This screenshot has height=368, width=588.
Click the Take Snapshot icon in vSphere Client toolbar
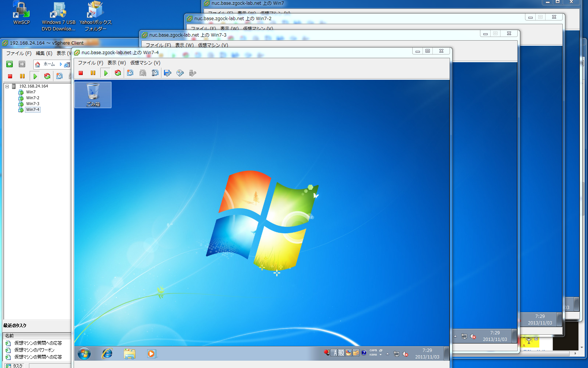pyautogui.click(x=59, y=76)
